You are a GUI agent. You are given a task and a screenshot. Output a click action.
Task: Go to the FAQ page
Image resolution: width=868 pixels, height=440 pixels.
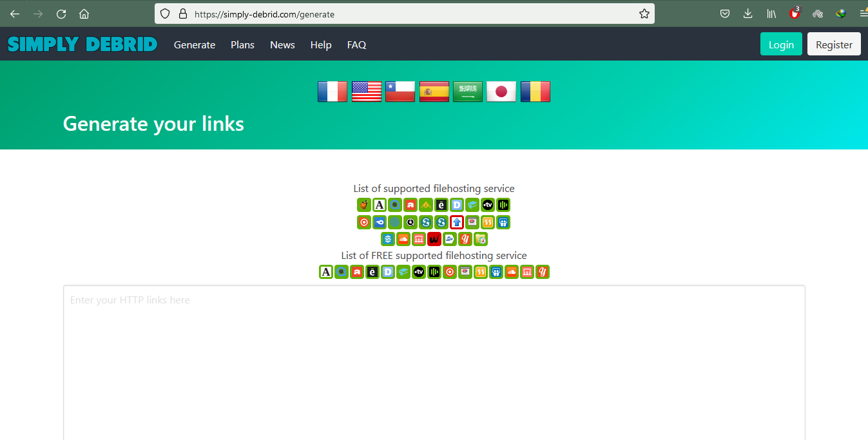tap(356, 44)
